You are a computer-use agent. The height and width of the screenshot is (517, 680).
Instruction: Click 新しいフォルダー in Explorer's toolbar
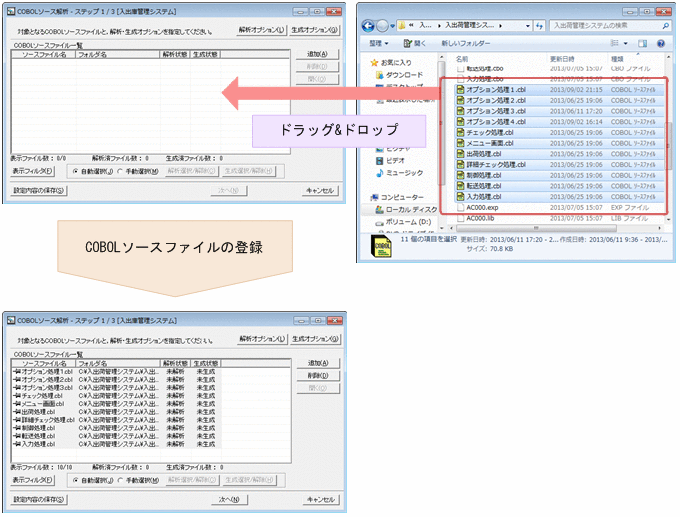tap(466, 43)
